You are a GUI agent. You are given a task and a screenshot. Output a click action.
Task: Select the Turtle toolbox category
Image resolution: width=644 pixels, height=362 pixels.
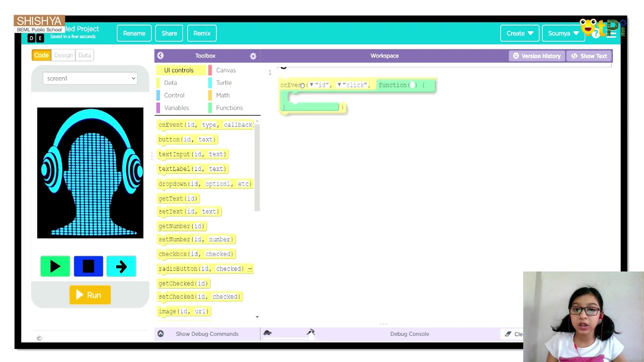pos(224,83)
